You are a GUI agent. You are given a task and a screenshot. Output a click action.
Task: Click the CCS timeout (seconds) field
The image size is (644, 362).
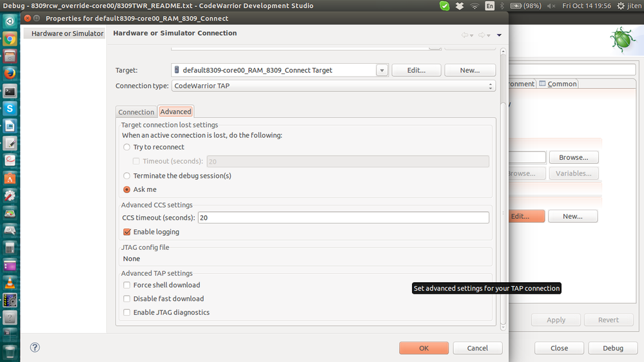pos(344,218)
